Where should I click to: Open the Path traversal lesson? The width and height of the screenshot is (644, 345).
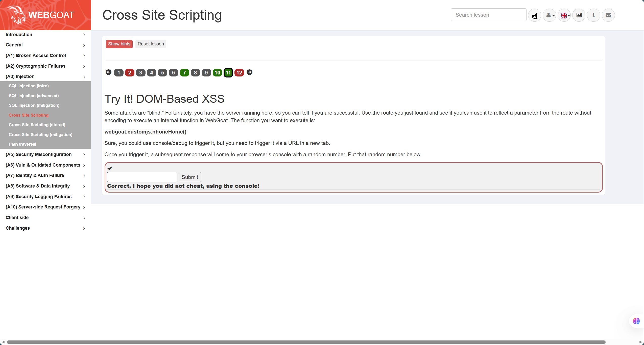click(x=22, y=144)
